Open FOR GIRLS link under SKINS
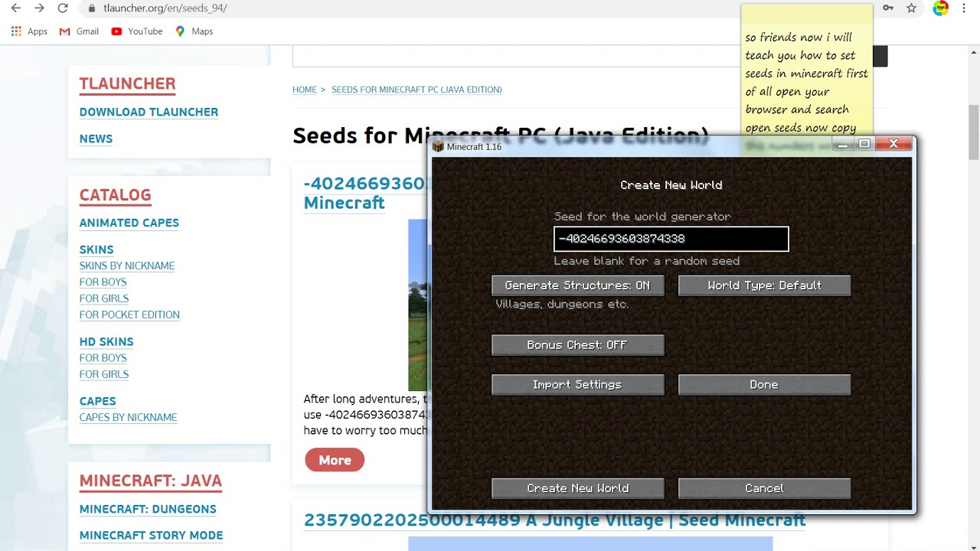Image resolution: width=980 pixels, height=551 pixels. click(104, 298)
